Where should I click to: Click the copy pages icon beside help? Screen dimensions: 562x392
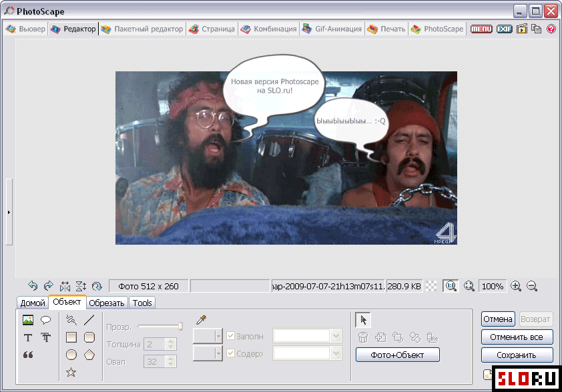coord(537,29)
